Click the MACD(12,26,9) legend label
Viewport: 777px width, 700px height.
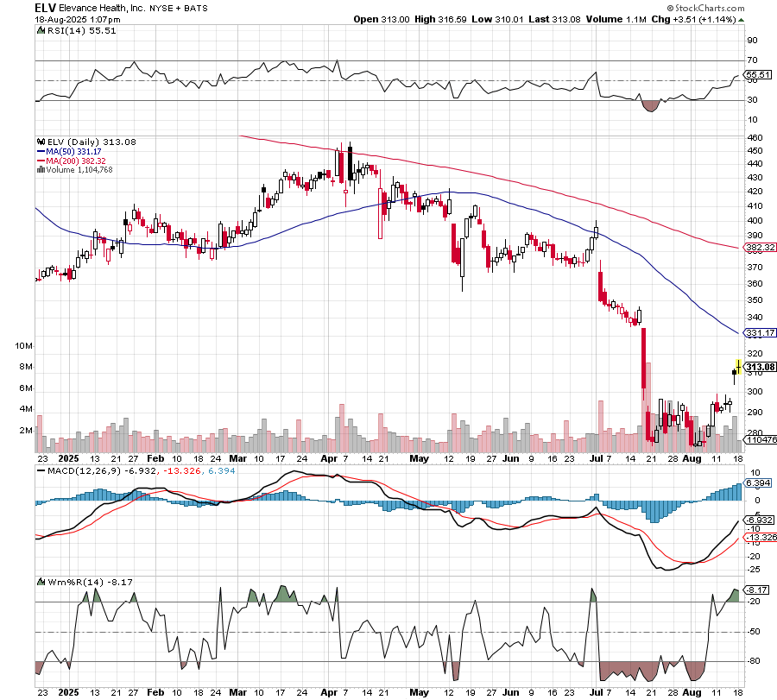pos(84,470)
